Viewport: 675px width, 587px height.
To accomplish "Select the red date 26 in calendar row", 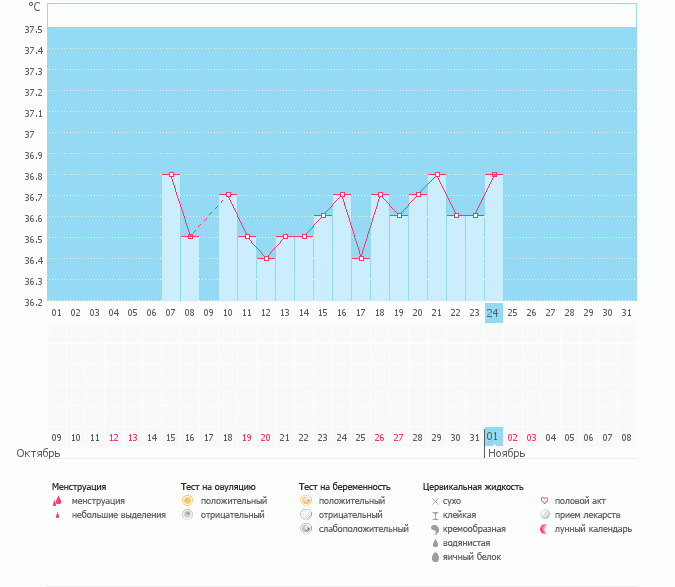I will pos(379,437).
